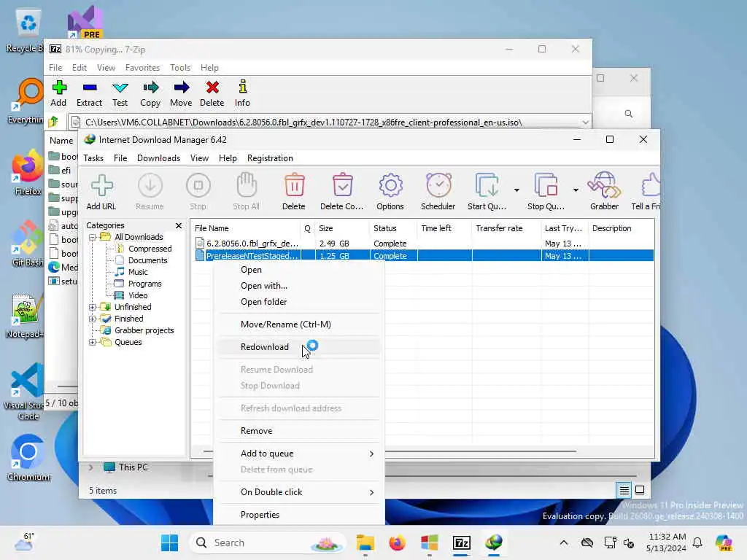The height and width of the screenshot is (560, 747).
Task: Select the 6.2.8056.0.fbl_grfx download row
Action: 423,244
